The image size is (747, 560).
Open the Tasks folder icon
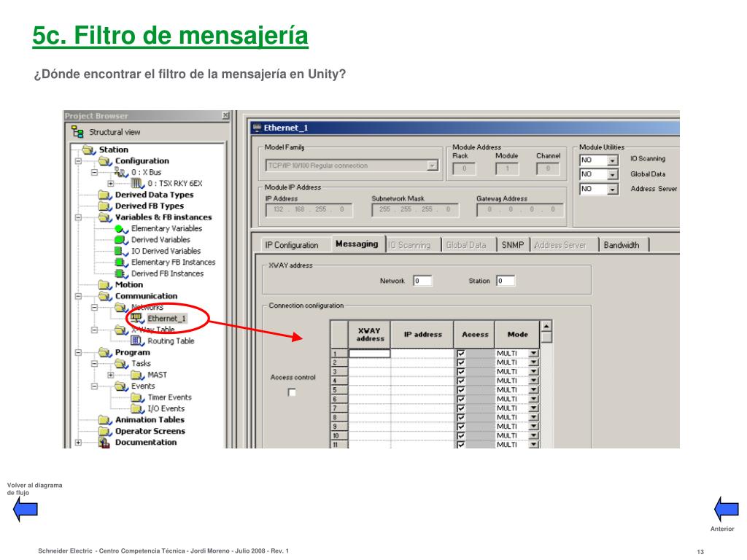[x=122, y=363]
